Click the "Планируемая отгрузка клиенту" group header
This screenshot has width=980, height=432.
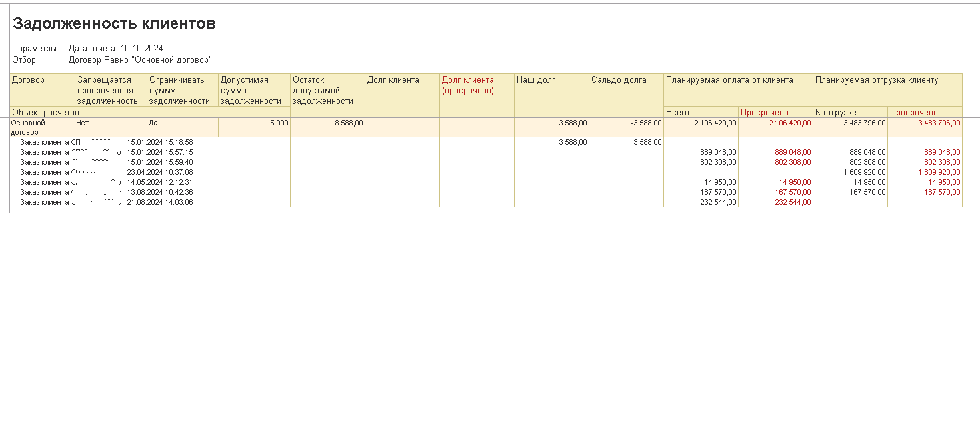876,80
